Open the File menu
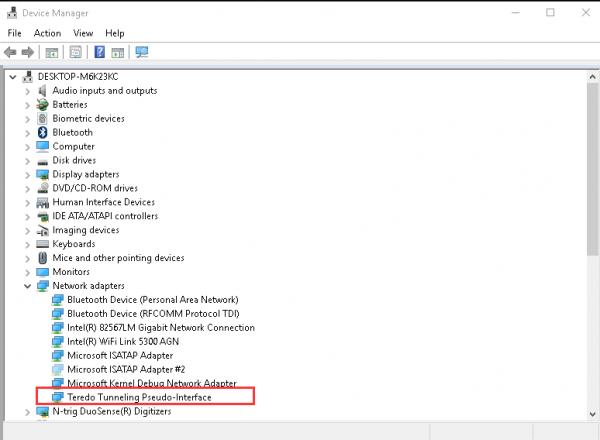This screenshot has height=440, width=600. pyautogui.click(x=15, y=33)
